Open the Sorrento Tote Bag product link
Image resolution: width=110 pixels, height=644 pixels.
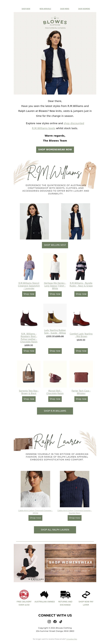click(29, 392)
